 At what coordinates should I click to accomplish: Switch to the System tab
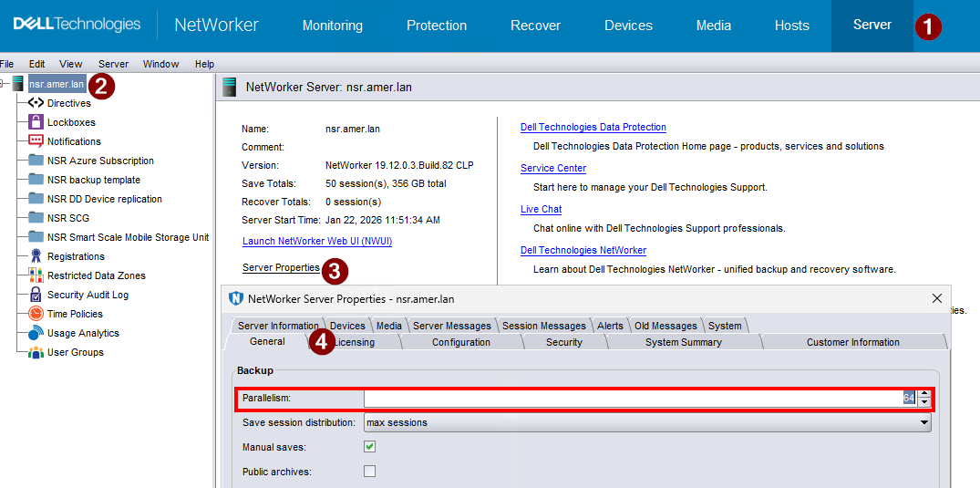[725, 326]
